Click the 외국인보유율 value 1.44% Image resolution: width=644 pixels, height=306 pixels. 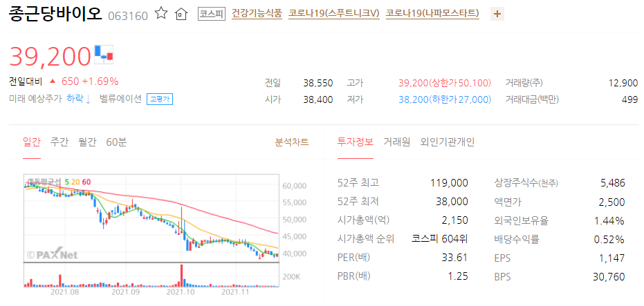coord(609,220)
